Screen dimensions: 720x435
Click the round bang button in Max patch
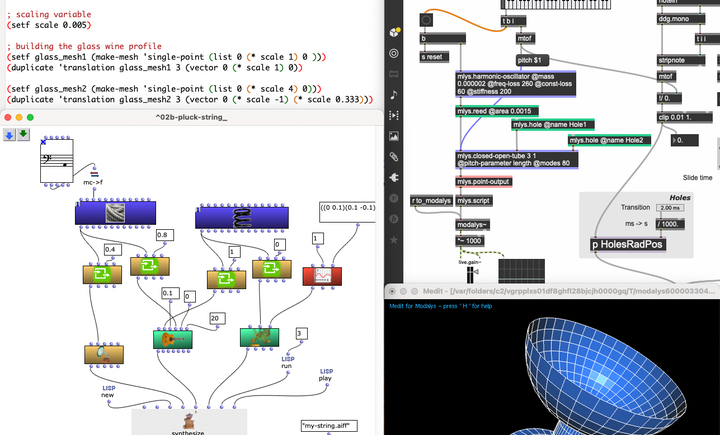(x=427, y=20)
